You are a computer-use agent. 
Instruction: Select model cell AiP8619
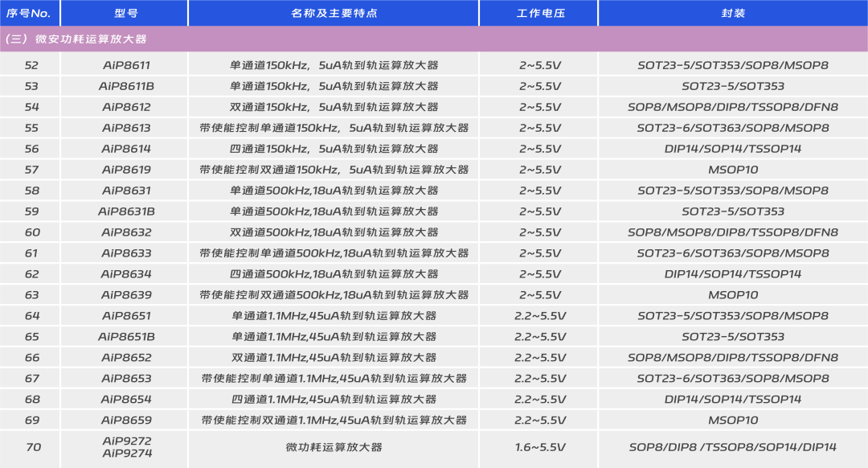[x=126, y=170]
